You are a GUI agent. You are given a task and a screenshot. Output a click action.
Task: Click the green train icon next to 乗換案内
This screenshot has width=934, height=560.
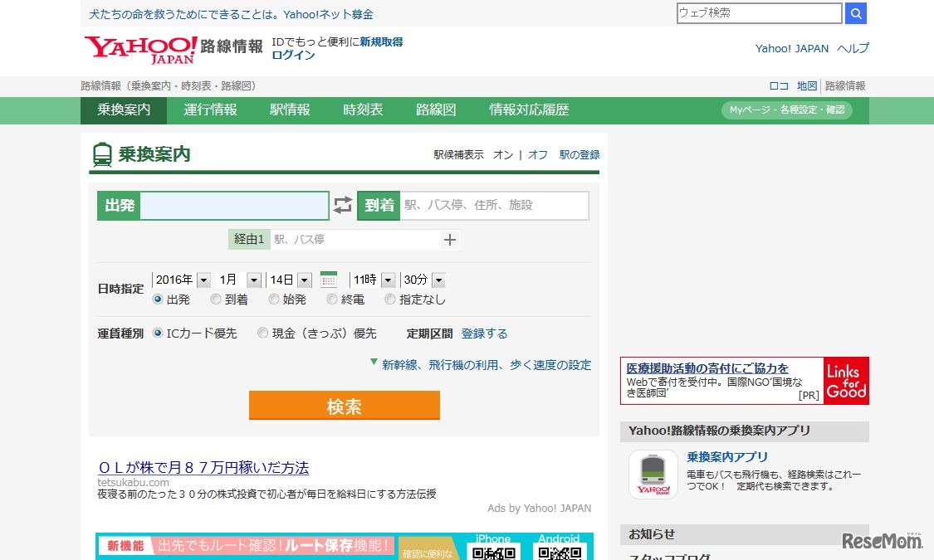[x=103, y=153]
